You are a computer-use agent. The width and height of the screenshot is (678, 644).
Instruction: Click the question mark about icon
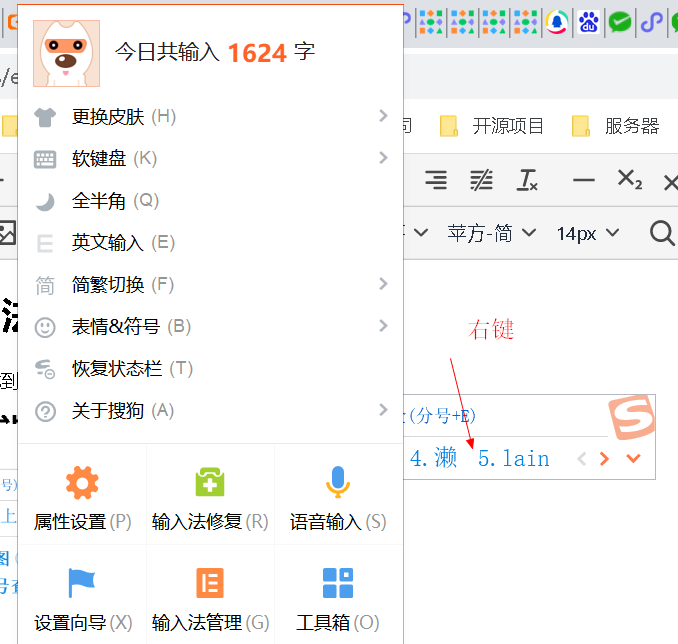pos(45,411)
